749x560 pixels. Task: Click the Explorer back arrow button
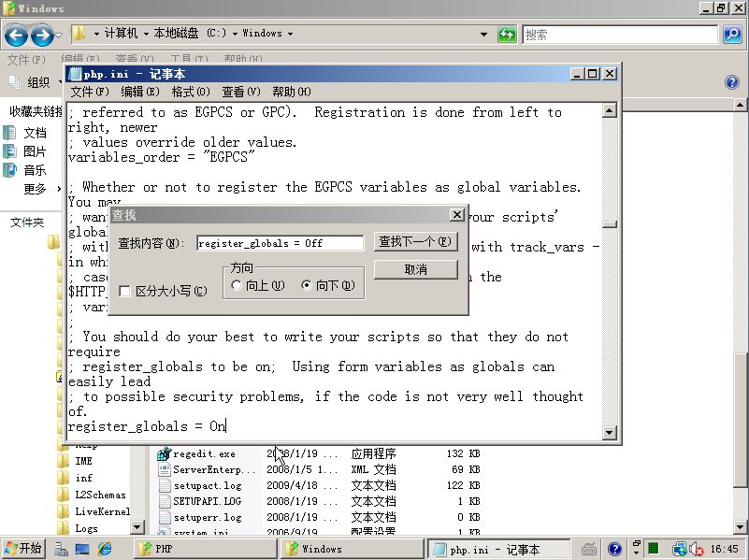16,36
